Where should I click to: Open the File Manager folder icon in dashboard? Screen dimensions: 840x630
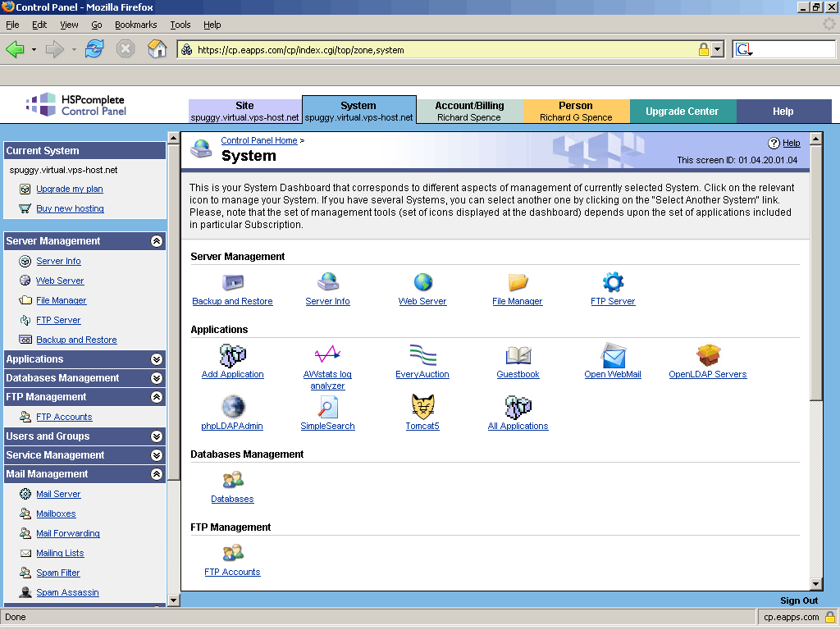(x=518, y=282)
